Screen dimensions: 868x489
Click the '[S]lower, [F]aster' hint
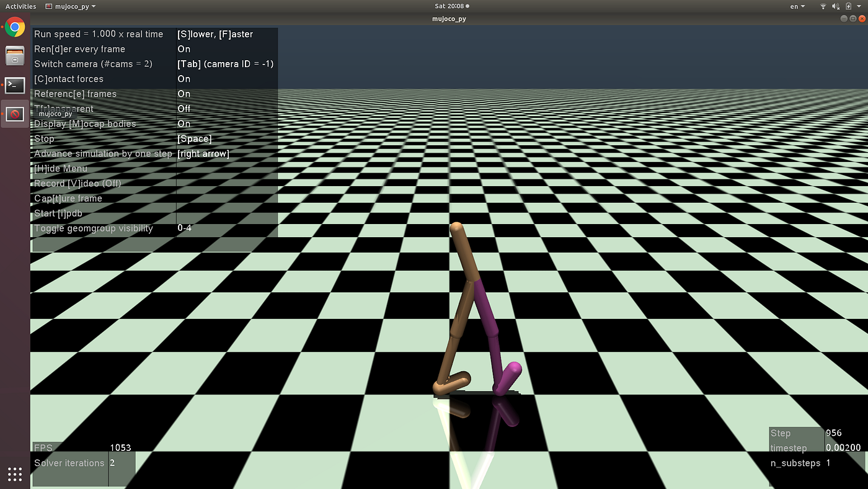tap(215, 34)
